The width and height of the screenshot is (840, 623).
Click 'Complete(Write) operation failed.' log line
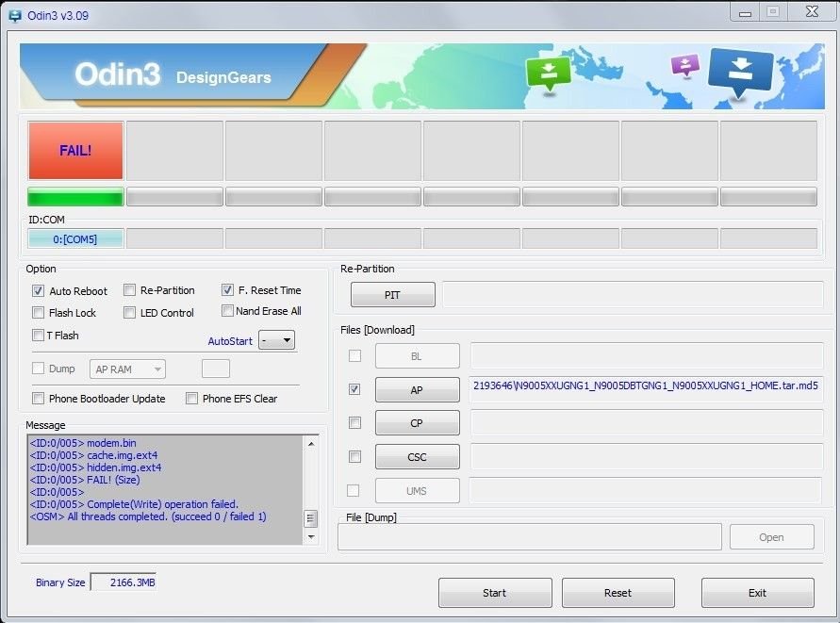pos(134,504)
